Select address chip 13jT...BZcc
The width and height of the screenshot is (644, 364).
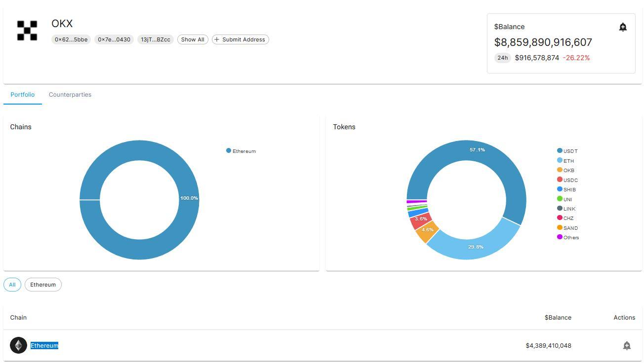[x=156, y=39]
